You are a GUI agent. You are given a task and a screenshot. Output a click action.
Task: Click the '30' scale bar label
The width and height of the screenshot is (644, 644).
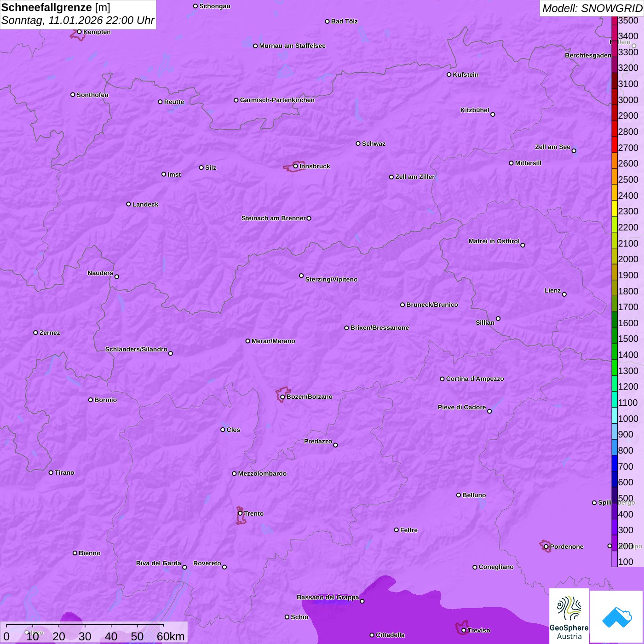tap(85, 636)
